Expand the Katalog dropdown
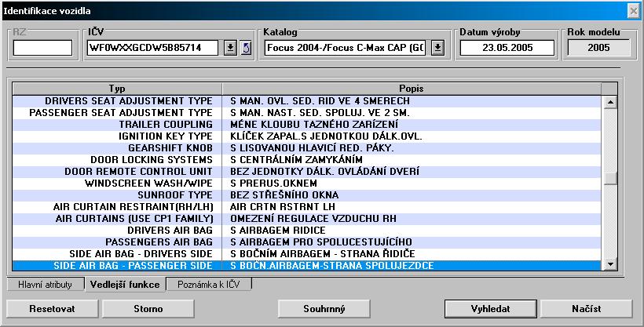 click(x=437, y=48)
